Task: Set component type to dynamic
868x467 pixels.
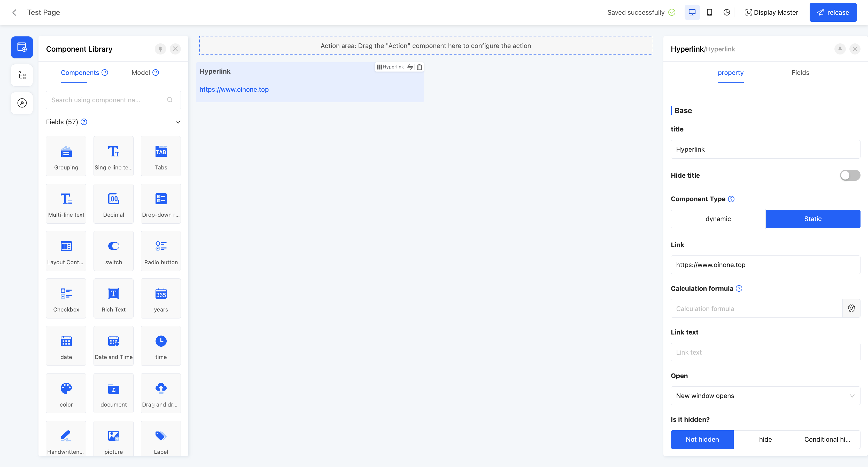Action: point(718,219)
